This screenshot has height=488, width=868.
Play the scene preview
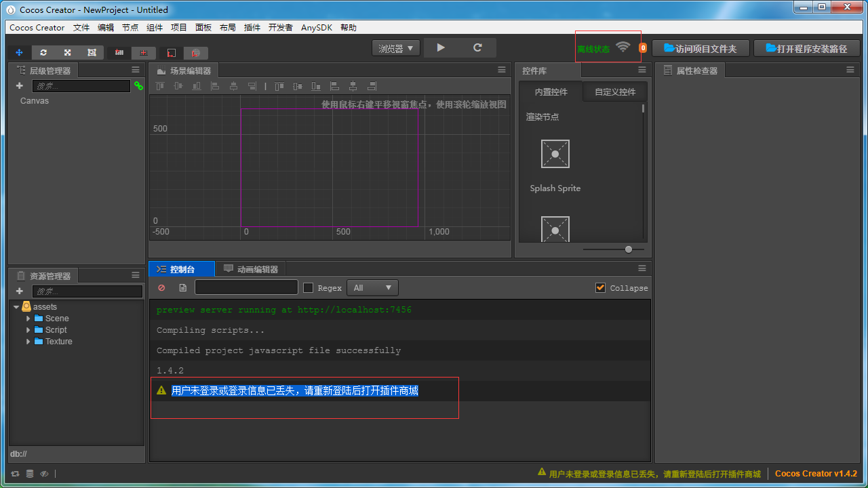pyautogui.click(x=441, y=48)
